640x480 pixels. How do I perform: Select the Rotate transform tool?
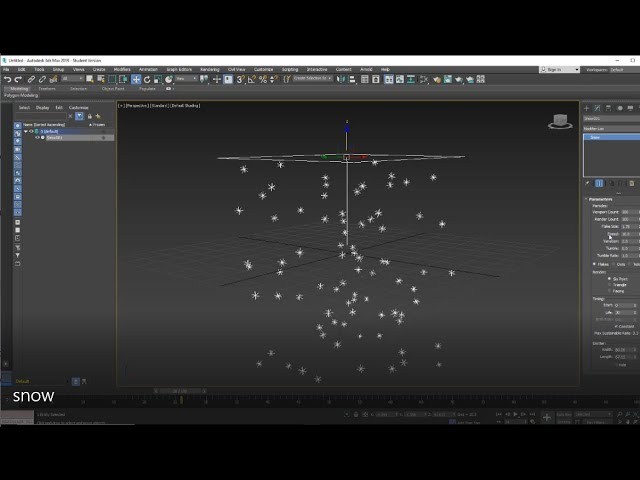[x=147, y=79]
